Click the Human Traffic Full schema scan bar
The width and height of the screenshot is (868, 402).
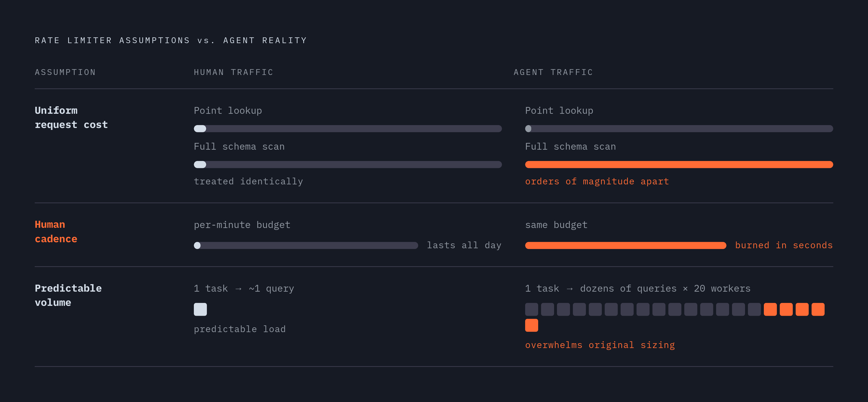coord(348,165)
